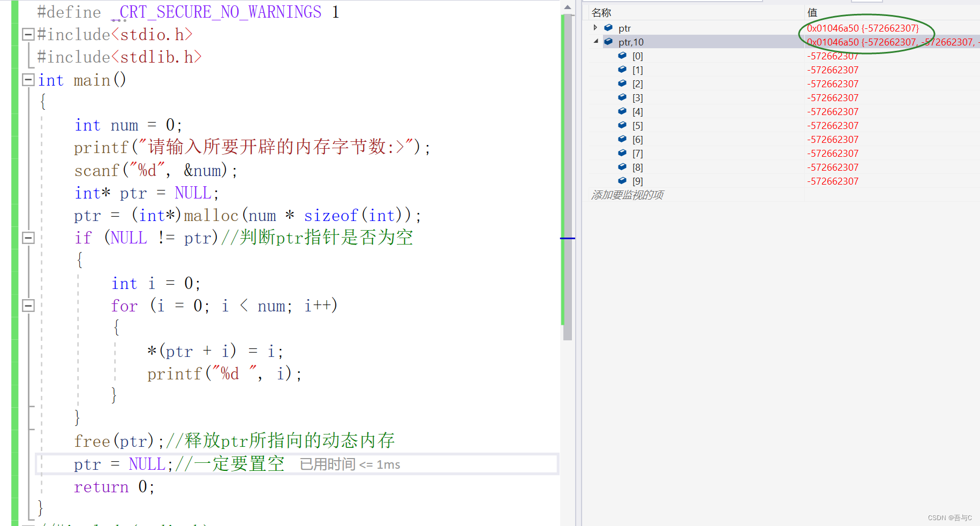
Task: Click the printf("%d ", i) line
Action: tap(224, 373)
